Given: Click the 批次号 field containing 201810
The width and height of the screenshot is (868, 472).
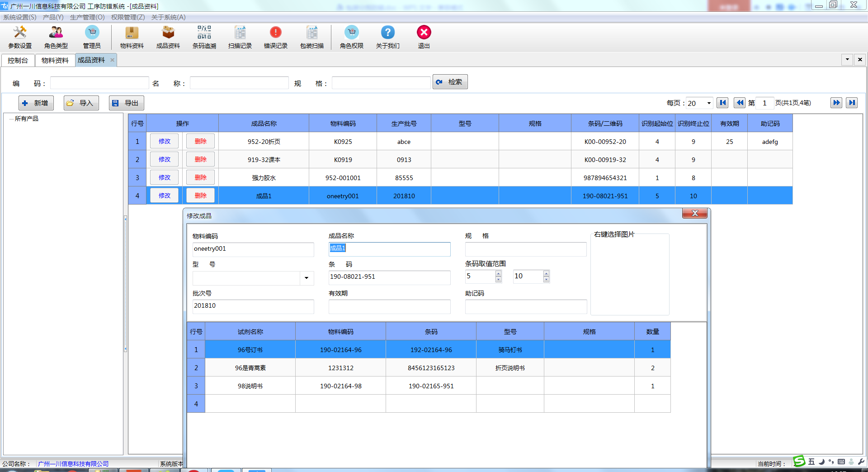Looking at the screenshot, I should [253, 306].
